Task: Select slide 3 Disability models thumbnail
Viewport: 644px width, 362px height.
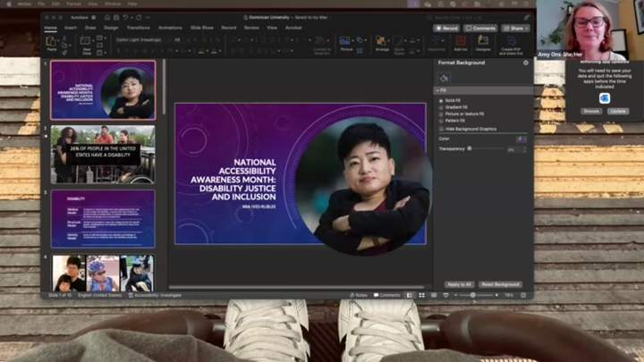Action: pos(103,219)
